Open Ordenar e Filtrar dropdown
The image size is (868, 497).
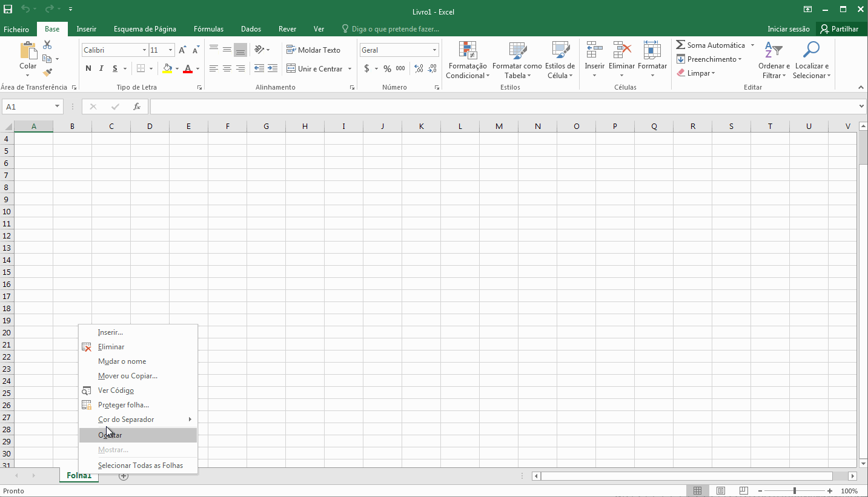coord(774,60)
